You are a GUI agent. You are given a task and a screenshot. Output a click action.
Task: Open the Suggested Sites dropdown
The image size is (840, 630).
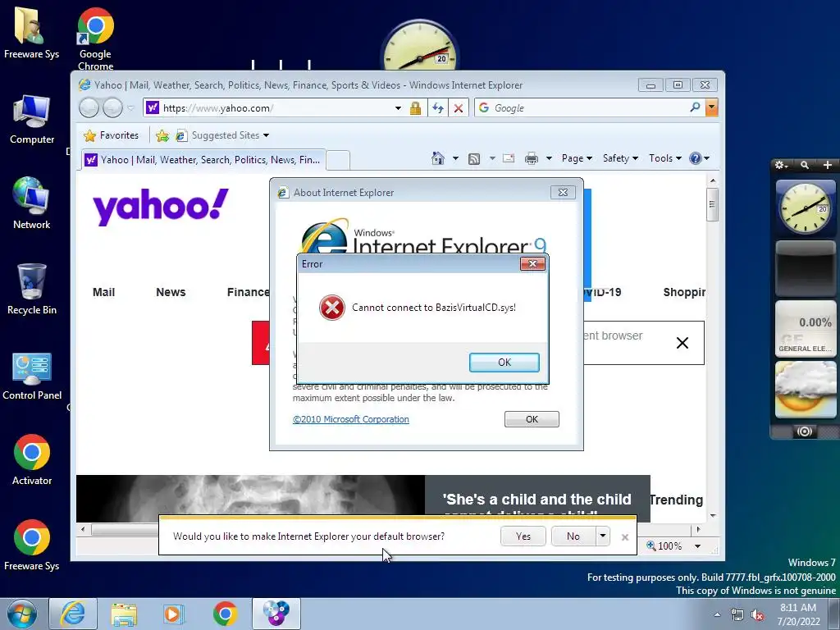[x=223, y=135]
